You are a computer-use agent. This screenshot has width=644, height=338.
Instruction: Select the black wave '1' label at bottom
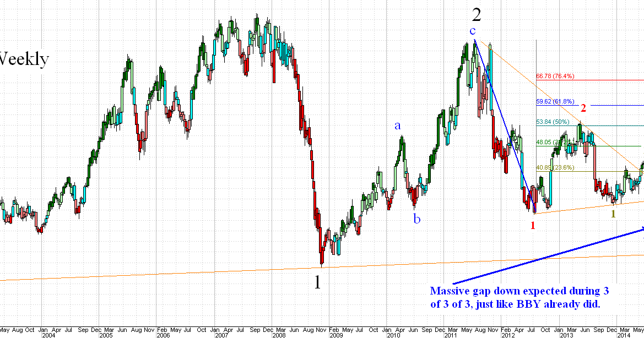tap(318, 282)
